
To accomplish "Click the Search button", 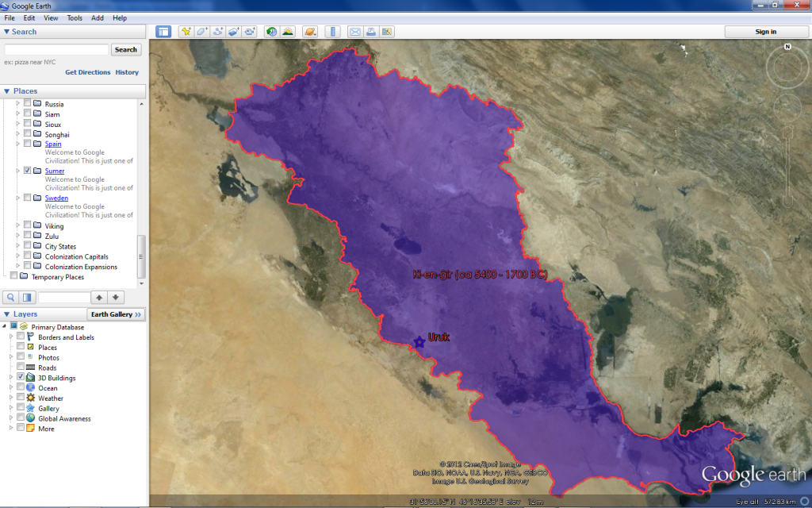I will point(126,50).
